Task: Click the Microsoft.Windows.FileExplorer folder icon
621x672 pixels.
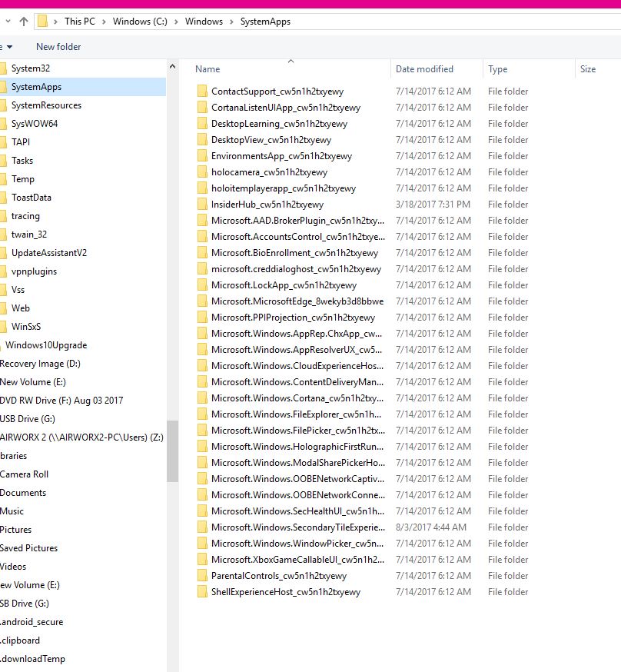Action: [x=202, y=414]
